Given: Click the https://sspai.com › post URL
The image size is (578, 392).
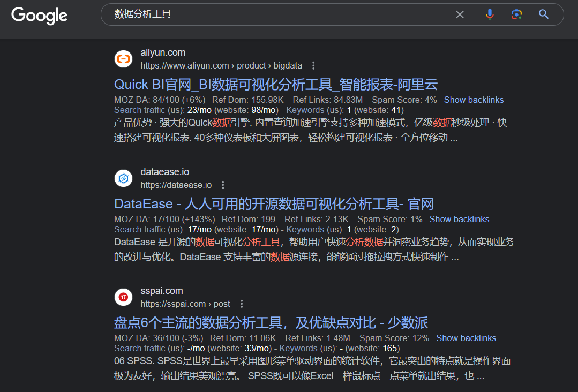Looking at the screenshot, I should pos(185,304).
